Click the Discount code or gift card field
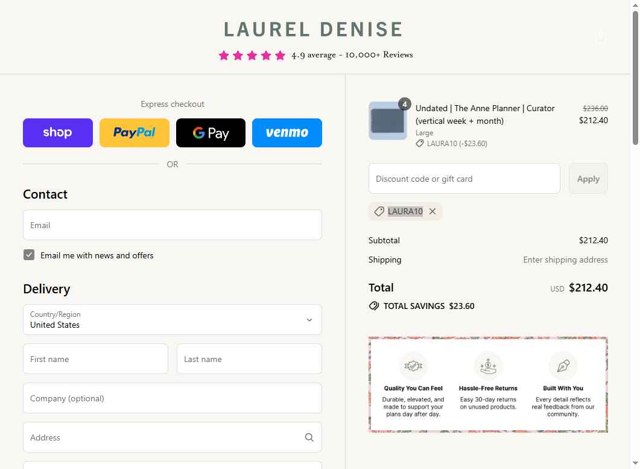This screenshot has width=640, height=469. click(x=464, y=179)
